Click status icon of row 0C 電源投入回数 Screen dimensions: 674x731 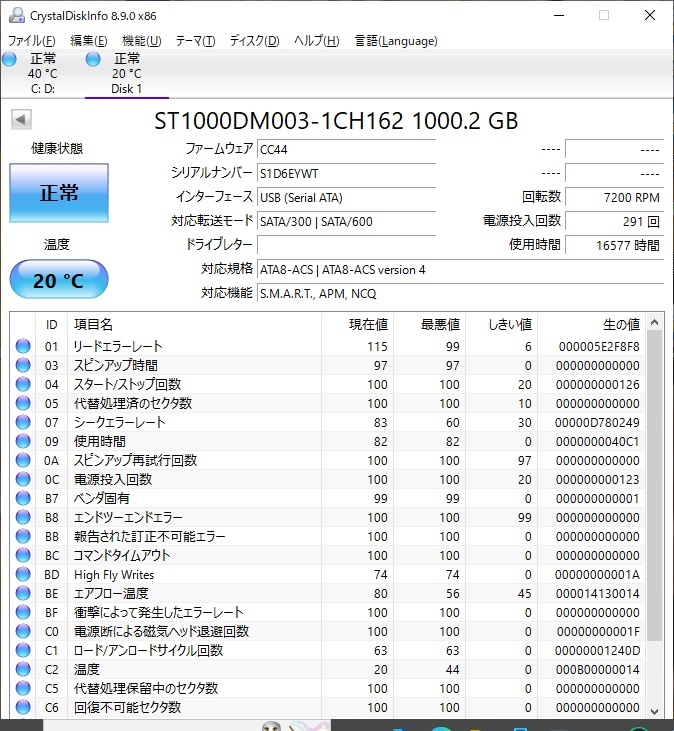point(23,479)
